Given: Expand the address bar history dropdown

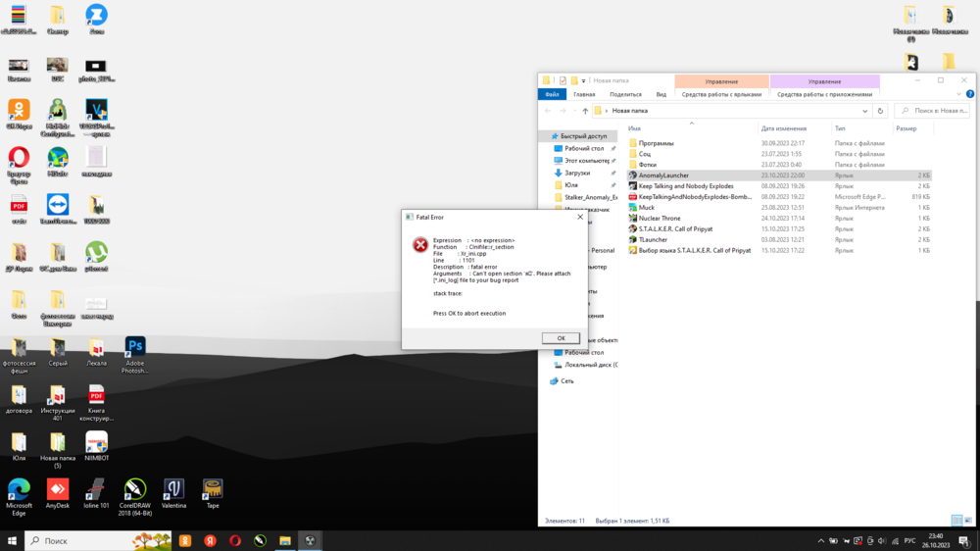Looking at the screenshot, I should (x=863, y=111).
